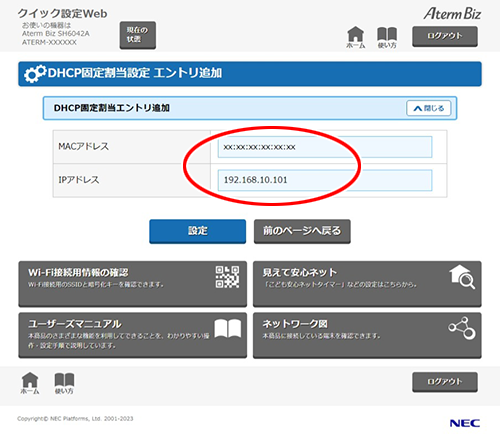The width and height of the screenshot is (500, 446).
Task: Open the ネットワーク図 tile
Action: [367, 335]
